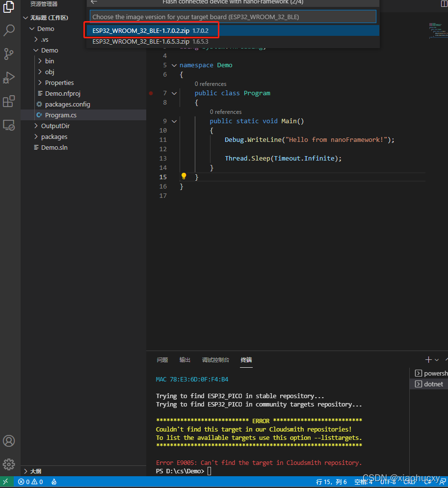This screenshot has width=448, height=488.
Task: Expand the bin folder
Action: [x=40, y=61]
